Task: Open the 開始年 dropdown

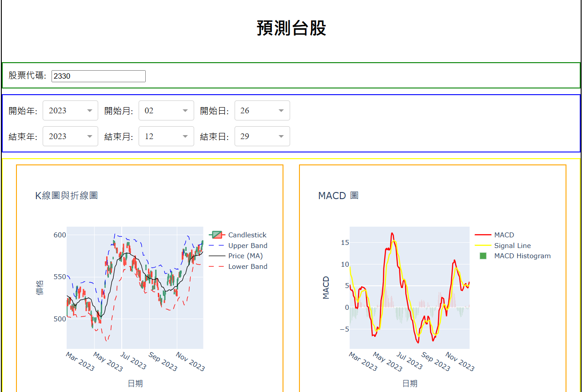Action: [70, 110]
